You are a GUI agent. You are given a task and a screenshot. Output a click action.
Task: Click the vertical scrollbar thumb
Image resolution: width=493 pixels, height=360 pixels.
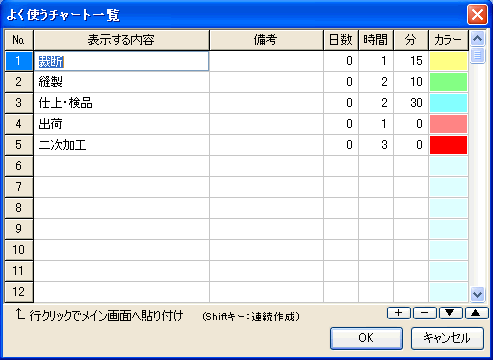pos(477,55)
